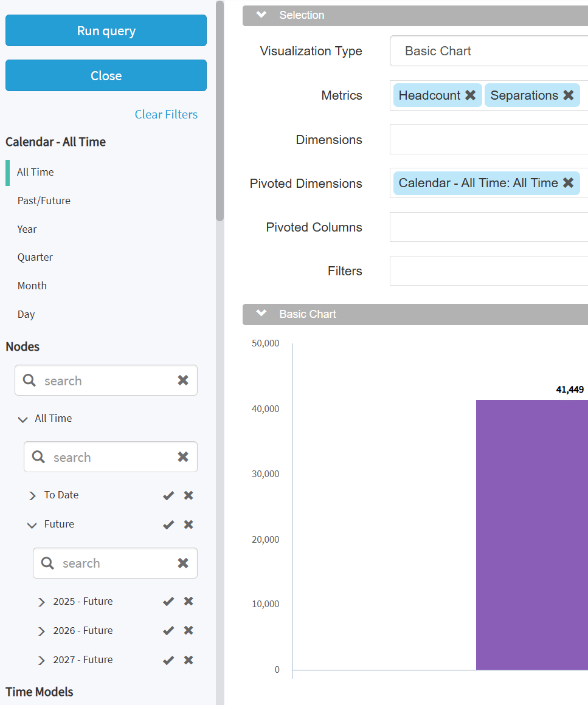Remove the Separations metric chip

(568, 95)
